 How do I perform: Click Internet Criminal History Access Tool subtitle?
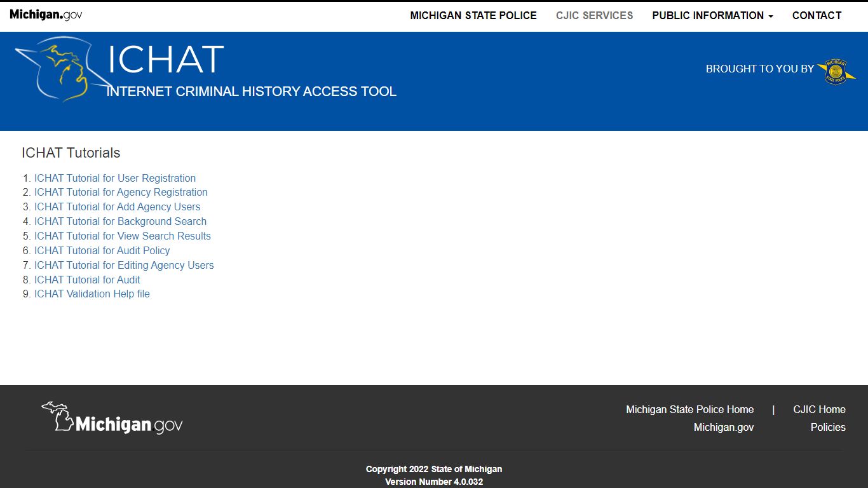coord(252,91)
